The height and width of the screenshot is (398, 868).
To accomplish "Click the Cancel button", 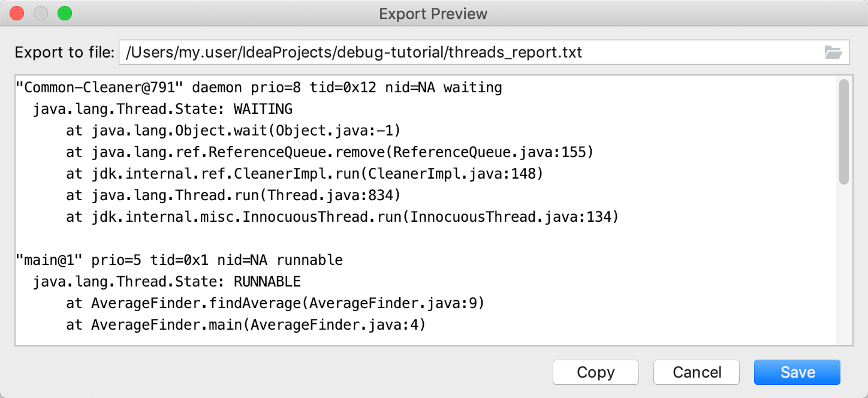I will pos(697,372).
